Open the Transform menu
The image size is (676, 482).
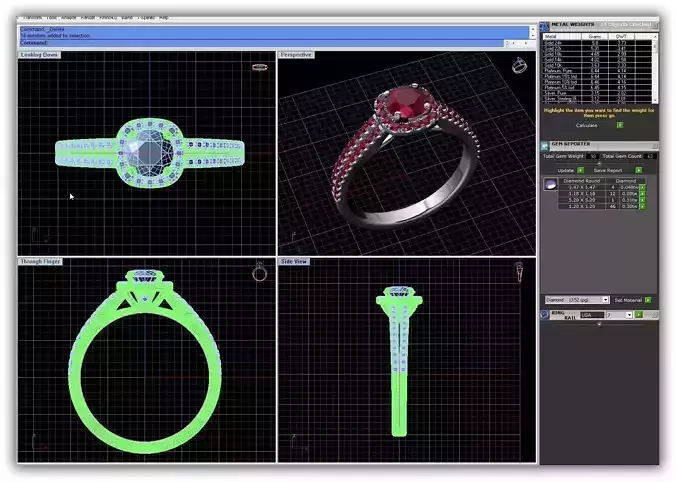(32, 18)
